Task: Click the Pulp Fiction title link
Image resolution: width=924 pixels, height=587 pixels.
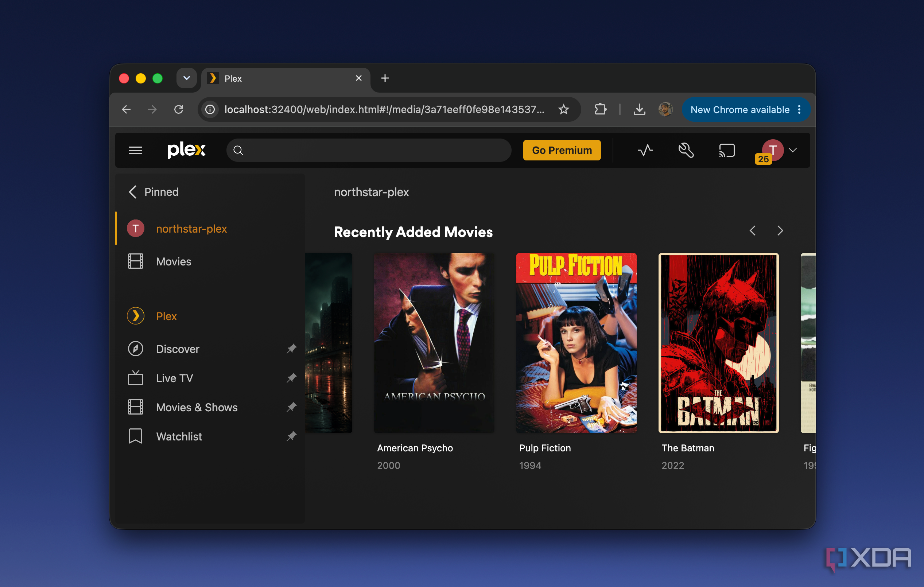Action: pyautogui.click(x=545, y=448)
